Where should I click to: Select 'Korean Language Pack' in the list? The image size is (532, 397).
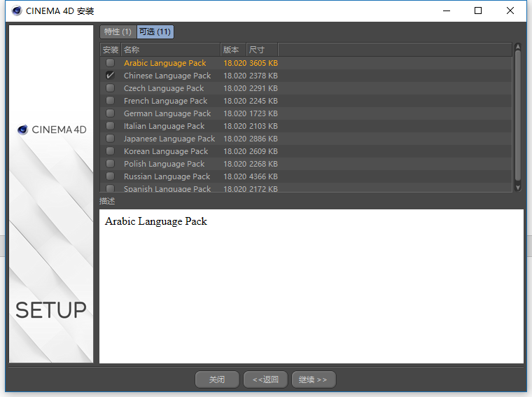point(166,151)
